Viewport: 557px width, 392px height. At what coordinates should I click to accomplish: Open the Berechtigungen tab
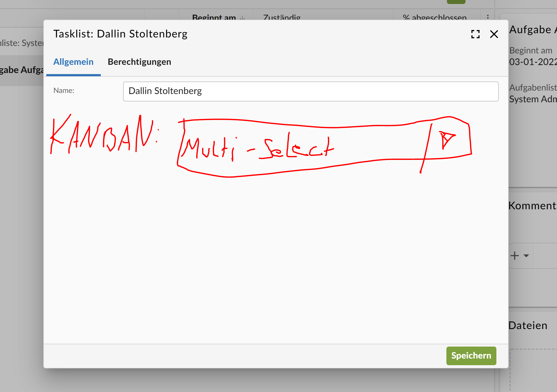click(x=139, y=62)
